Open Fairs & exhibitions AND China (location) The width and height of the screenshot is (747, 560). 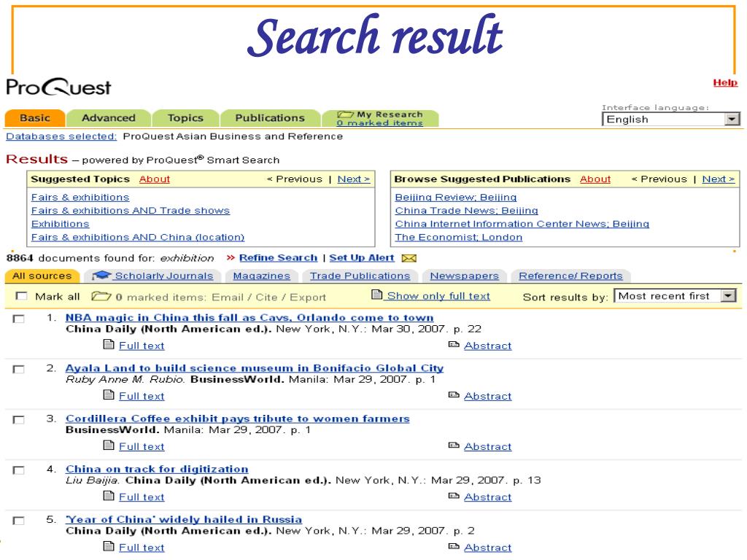[x=138, y=237]
